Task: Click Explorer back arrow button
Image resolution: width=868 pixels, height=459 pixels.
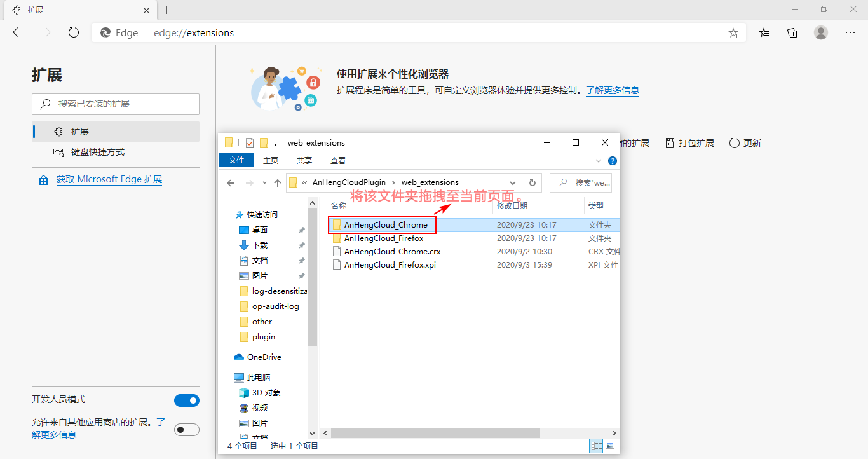Action: click(x=231, y=182)
